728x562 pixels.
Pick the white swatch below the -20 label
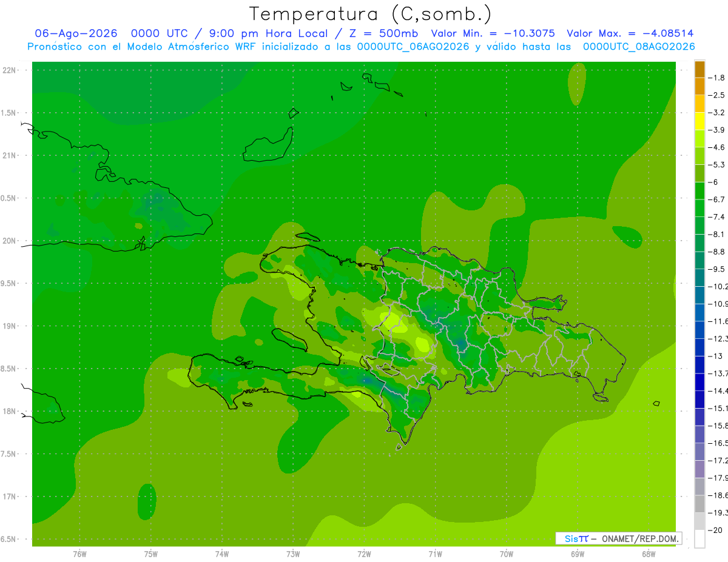[x=699, y=539]
